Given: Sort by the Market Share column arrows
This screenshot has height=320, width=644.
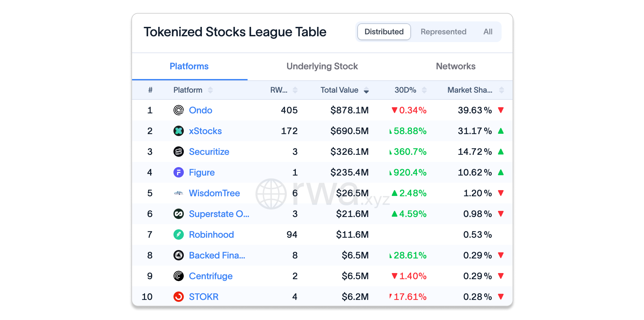Looking at the screenshot, I should click(502, 90).
